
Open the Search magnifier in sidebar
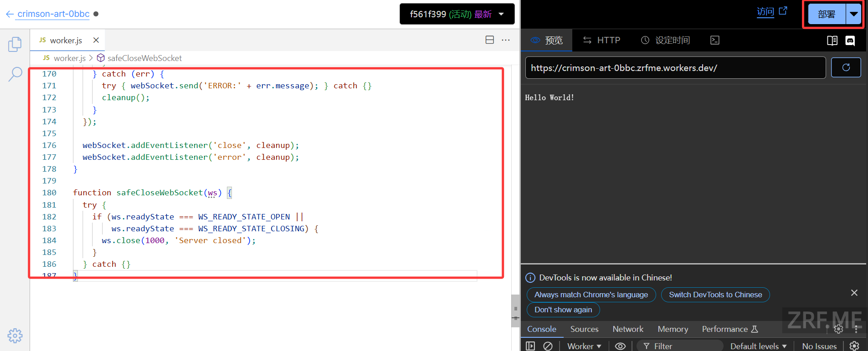[x=15, y=74]
